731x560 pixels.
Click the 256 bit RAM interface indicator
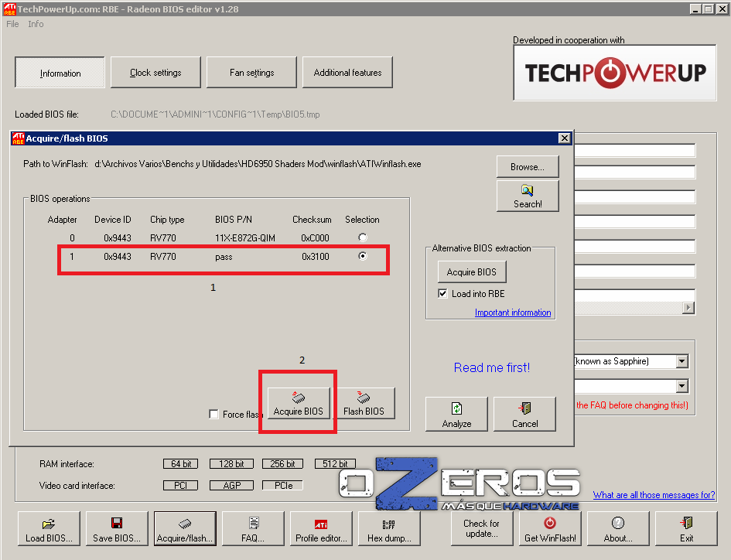pyautogui.click(x=282, y=464)
